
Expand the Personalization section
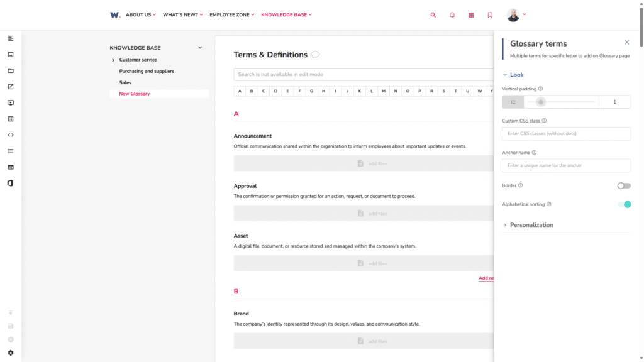click(531, 225)
